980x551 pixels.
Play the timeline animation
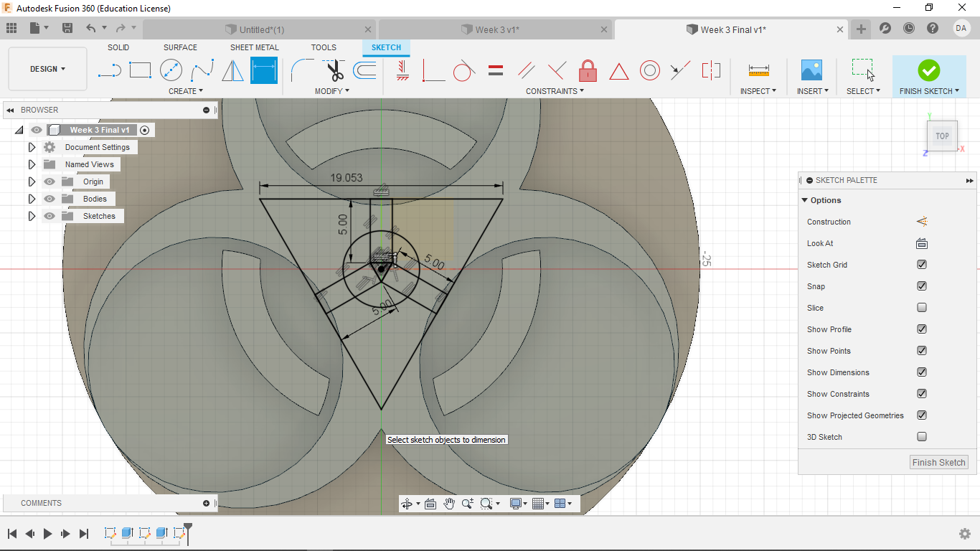point(48,534)
